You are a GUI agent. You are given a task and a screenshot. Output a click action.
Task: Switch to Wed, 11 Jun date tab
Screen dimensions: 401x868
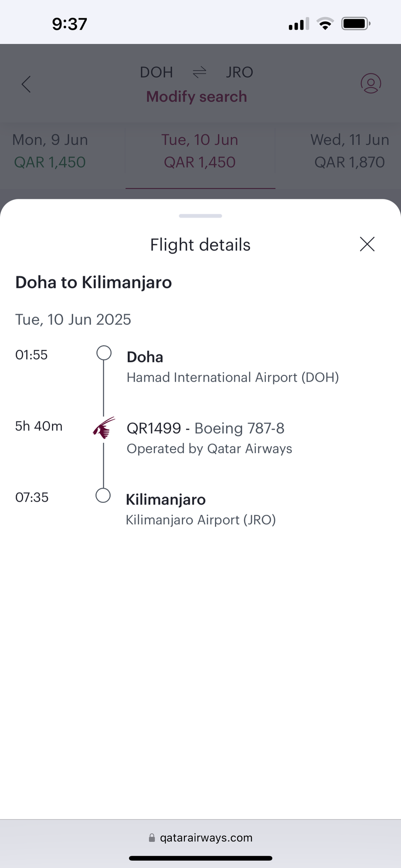coord(350,151)
